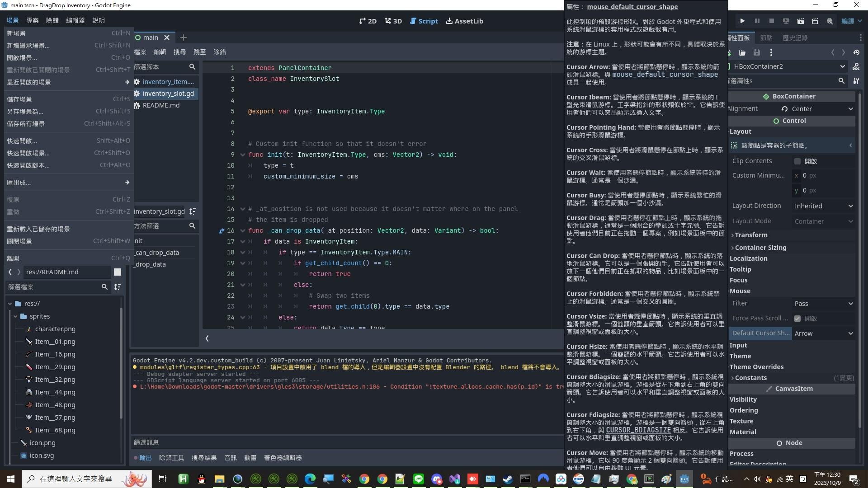Image resolution: width=868 pixels, height=488 pixels.
Task: Click the Inspector extra options three-dot icon
Action: pyautogui.click(x=771, y=52)
